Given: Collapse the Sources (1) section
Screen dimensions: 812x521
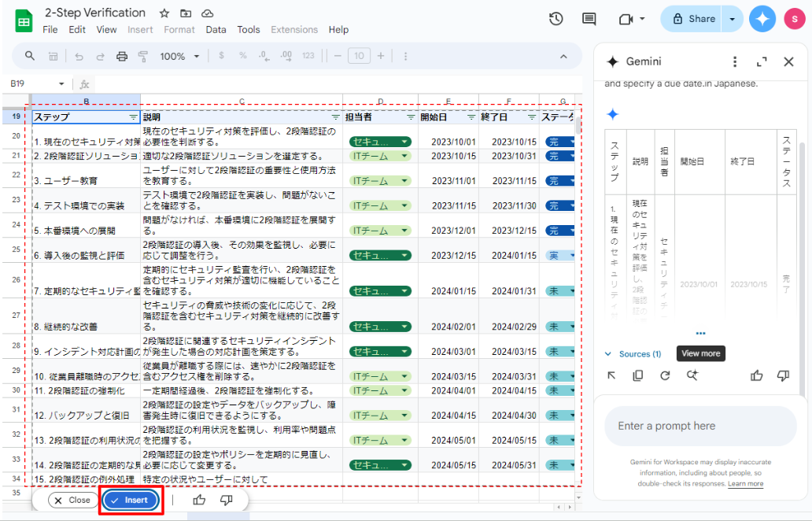Looking at the screenshot, I should coord(608,354).
